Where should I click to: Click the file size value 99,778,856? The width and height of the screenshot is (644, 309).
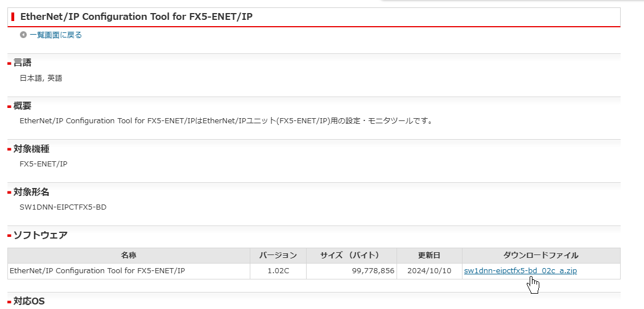coord(373,271)
